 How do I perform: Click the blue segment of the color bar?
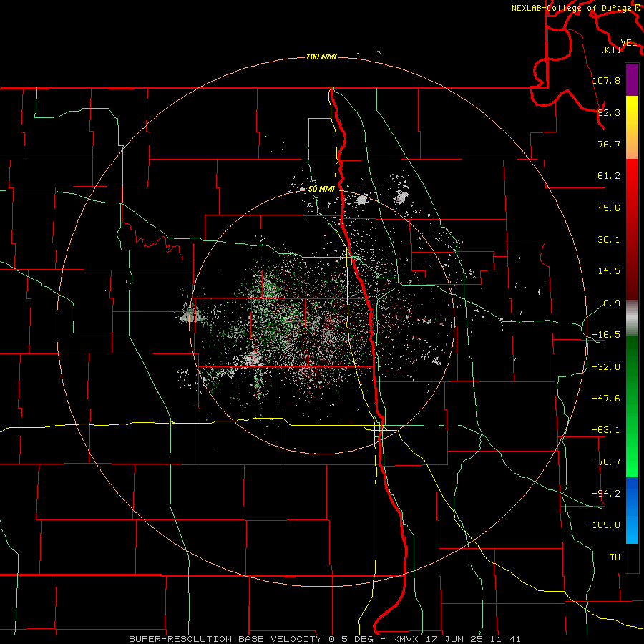tap(632, 510)
